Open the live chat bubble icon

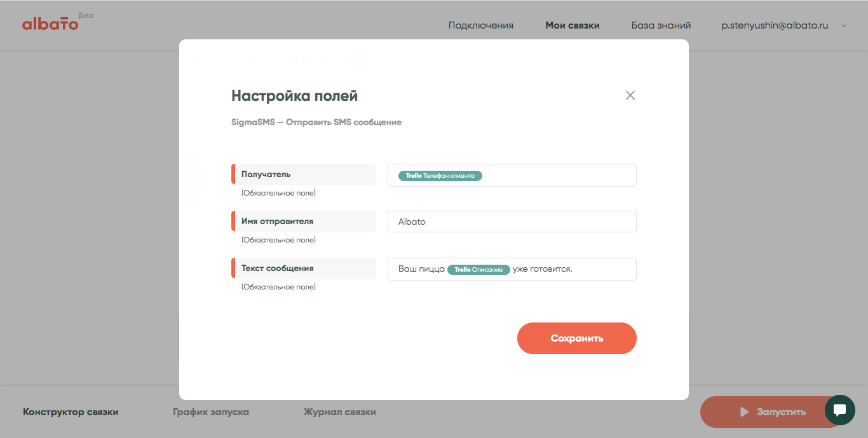840,410
